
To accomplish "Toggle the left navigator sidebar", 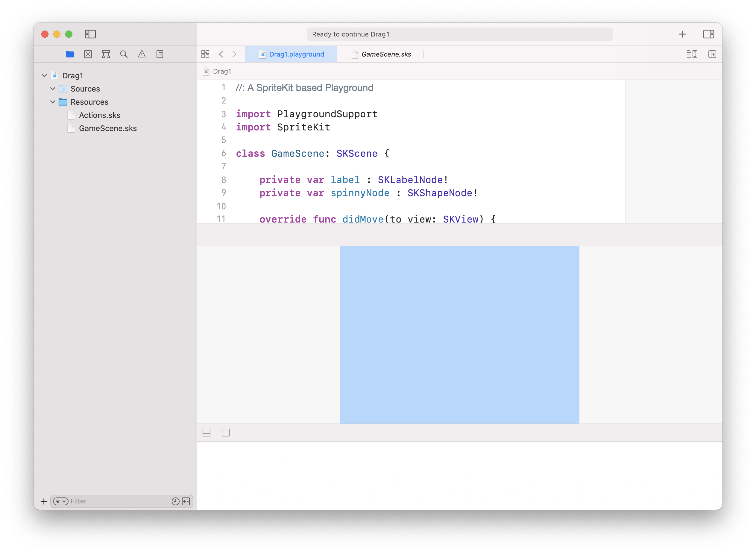I will (x=90, y=34).
